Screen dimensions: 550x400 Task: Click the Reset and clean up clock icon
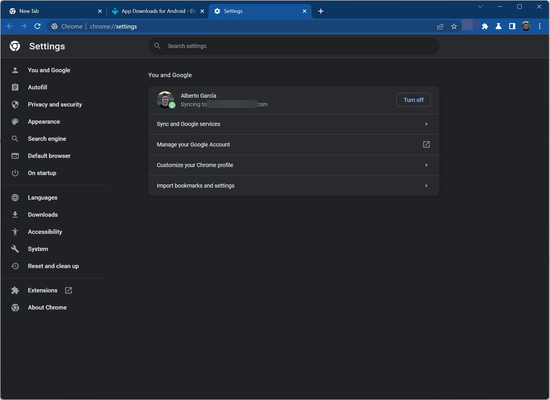click(15, 266)
